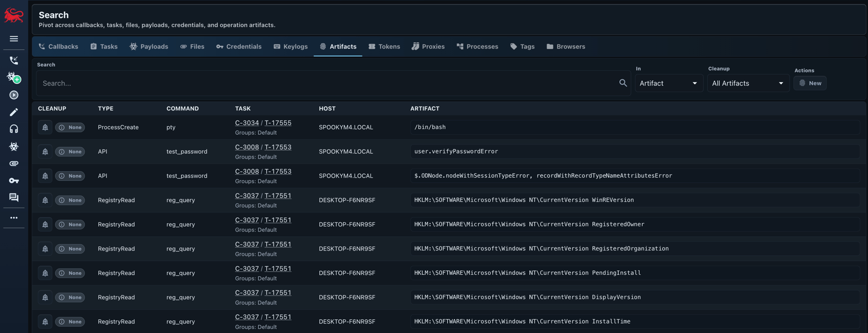Open callback link C-3034
Image resolution: width=868 pixels, height=333 pixels.
click(x=247, y=123)
